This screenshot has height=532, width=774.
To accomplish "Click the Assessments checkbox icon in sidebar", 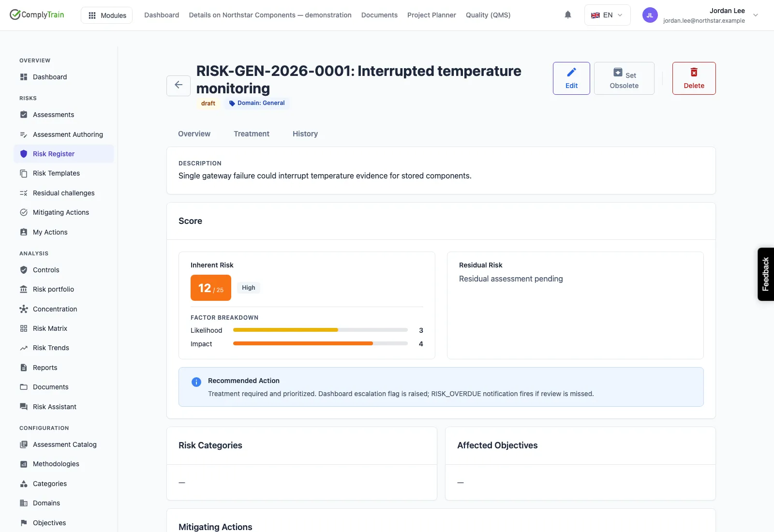I will (24, 115).
